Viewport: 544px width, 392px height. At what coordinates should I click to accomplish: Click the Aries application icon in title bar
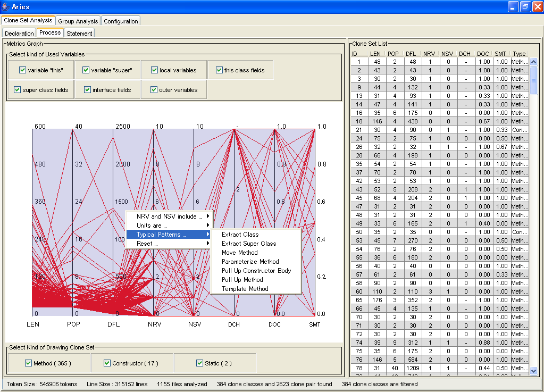coord(5,7)
